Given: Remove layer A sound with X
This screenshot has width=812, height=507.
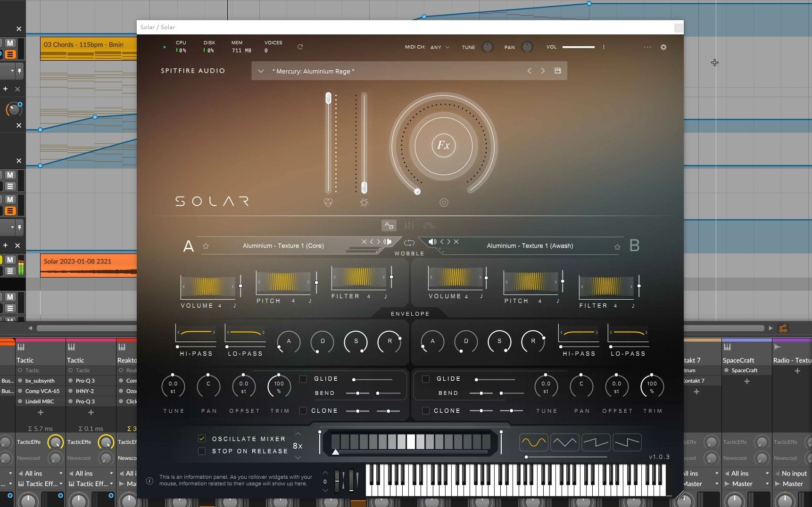Looking at the screenshot, I should [x=364, y=242].
